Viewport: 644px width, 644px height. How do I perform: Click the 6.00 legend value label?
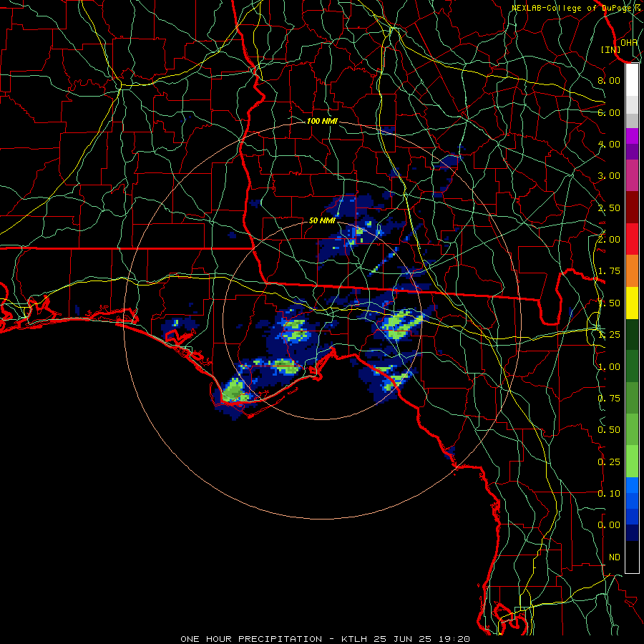click(609, 112)
